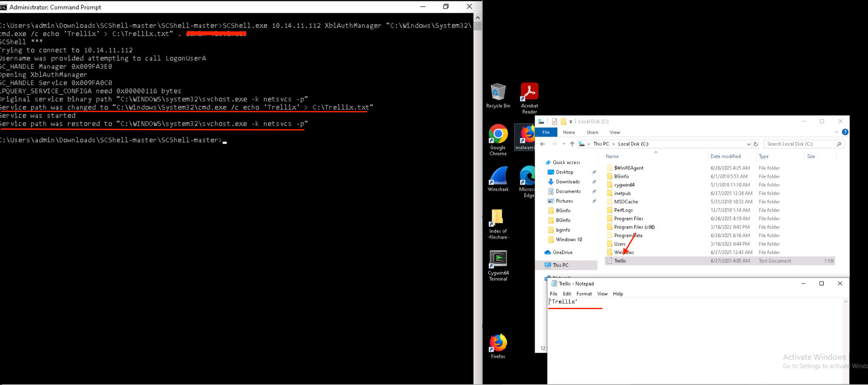Screen dimensions: 868x385
Task: Select the cygwin64 folder row
Action: coord(720,185)
